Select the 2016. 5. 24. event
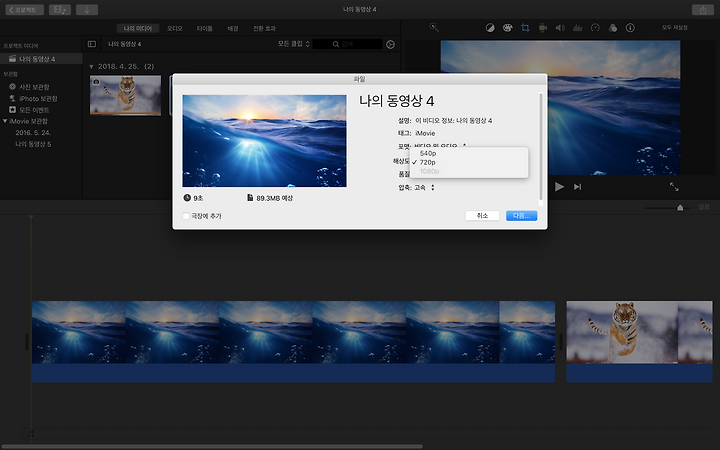This screenshot has height=450, width=720. [x=33, y=133]
